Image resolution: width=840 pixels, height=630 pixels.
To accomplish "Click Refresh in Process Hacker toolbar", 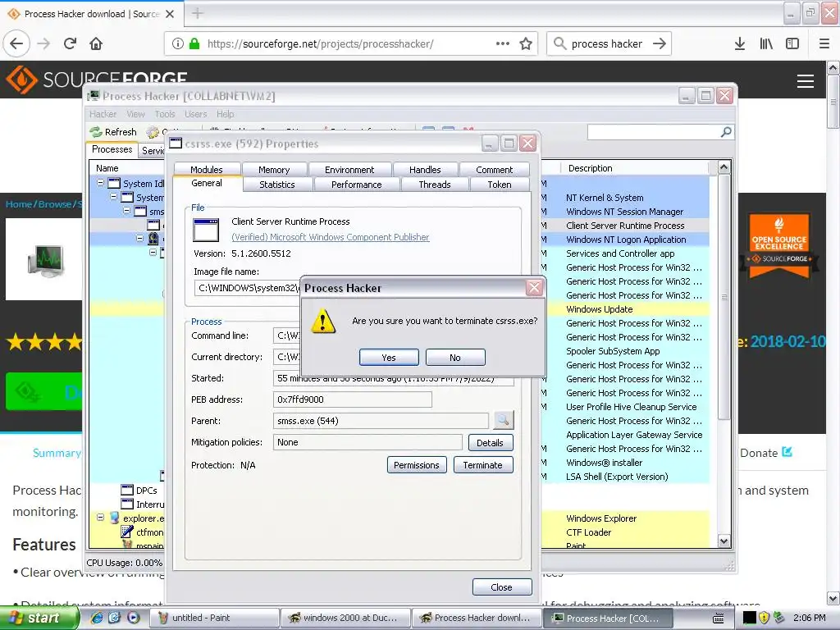I will [113, 132].
